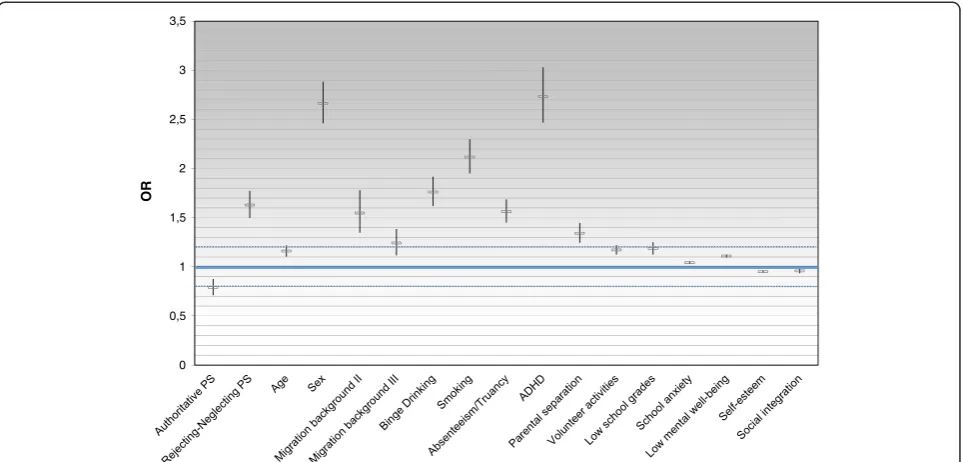Click the 'Parental separation' axis label
963x462 pixels.
(x=546, y=412)
